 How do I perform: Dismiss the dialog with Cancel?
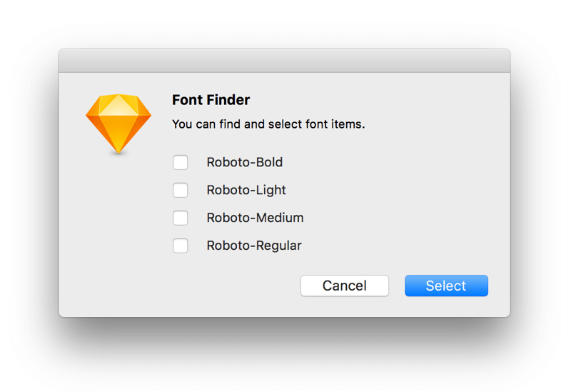point(345,286)
